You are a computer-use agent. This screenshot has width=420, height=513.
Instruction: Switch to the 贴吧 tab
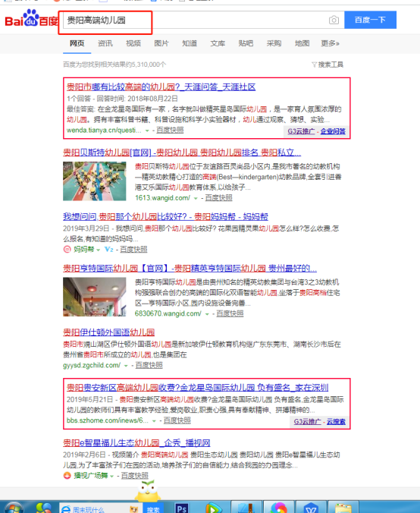point(246,43)
